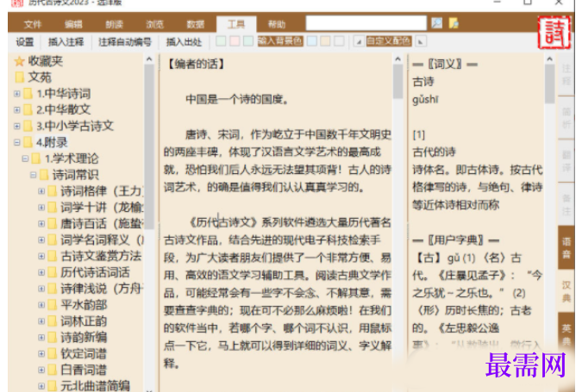Image resolution: width=582 pixels, height=392 pixels.
Task: Switch to the 备注 side tab
Action: [566, 203]
